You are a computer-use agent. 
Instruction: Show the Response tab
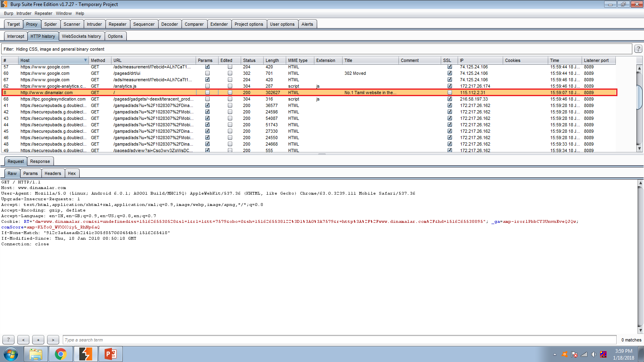tap(40, 161)
